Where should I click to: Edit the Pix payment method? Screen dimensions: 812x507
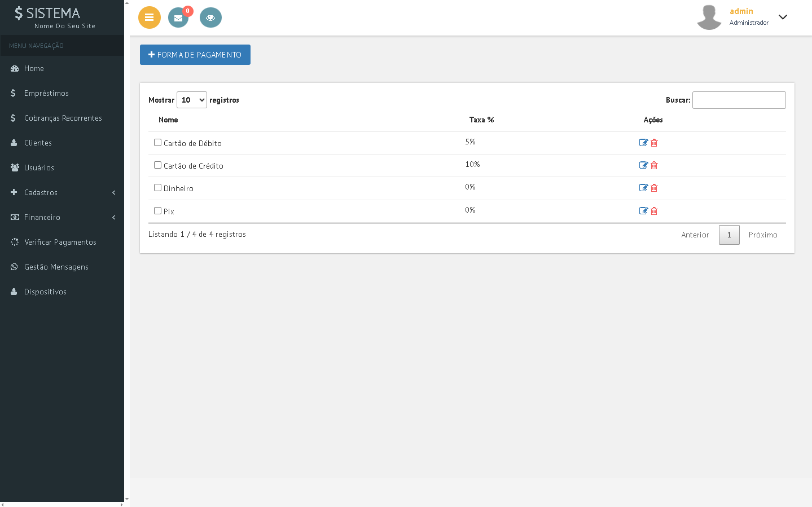click(x=643, y=211)
